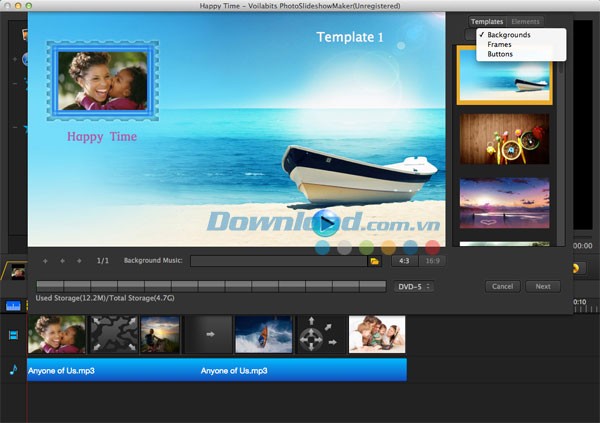The height and width of the screenshot is (423, 600).
Task: Open the Elements tab
Action: click(525, 21)
